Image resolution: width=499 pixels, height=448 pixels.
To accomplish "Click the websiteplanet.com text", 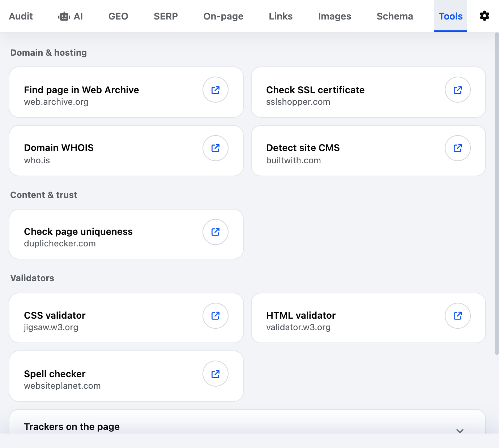I will click(x=62, y=386).
